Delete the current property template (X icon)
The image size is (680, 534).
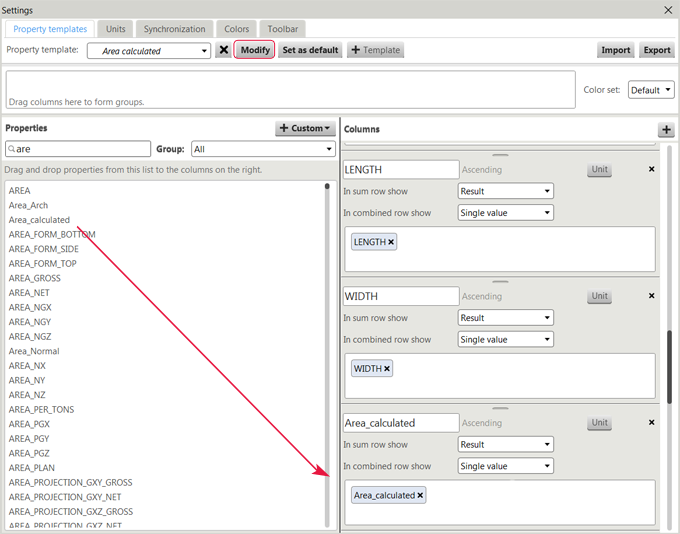pyautogui.click(x=224, y=50)
